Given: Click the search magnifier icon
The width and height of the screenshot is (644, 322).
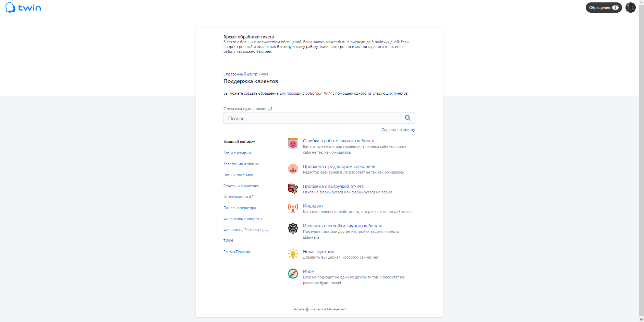Looking at the screenshot, I should click(408, 118).
